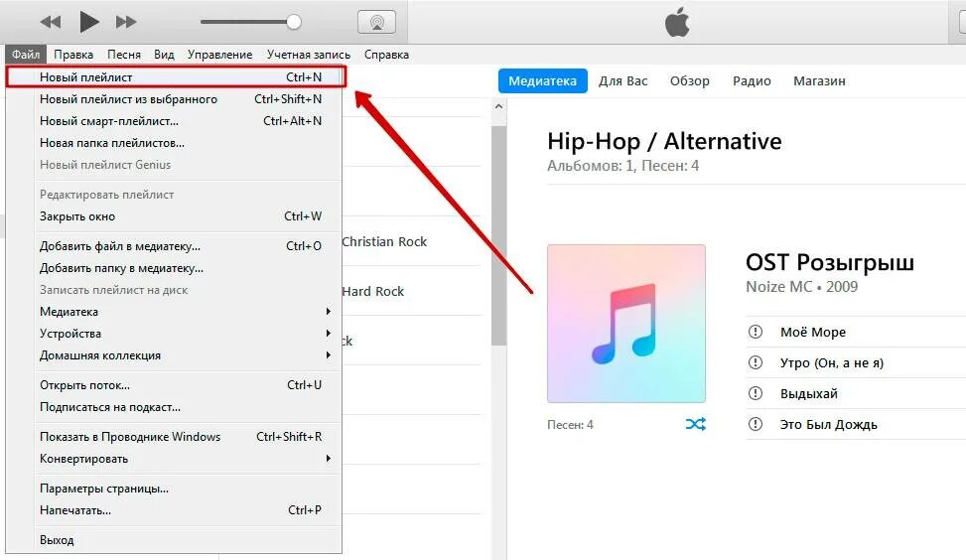966x560 pixels.
Task: Open the AirPlay output icon
Action: 376,22
